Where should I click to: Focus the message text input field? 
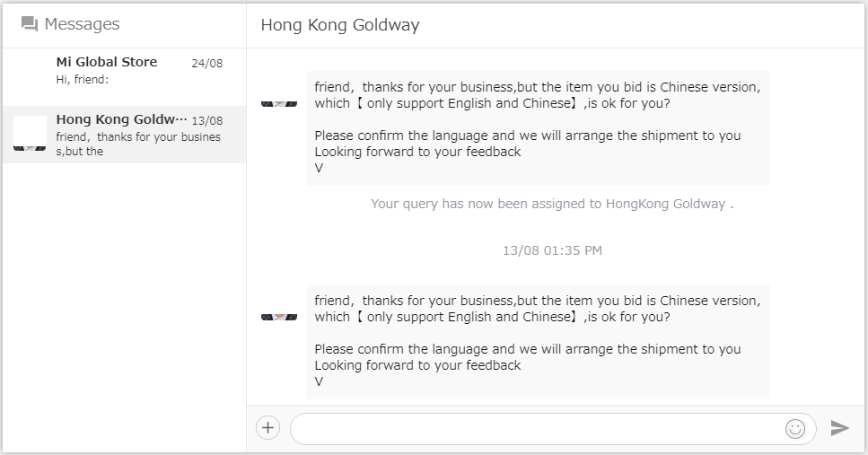534,429
